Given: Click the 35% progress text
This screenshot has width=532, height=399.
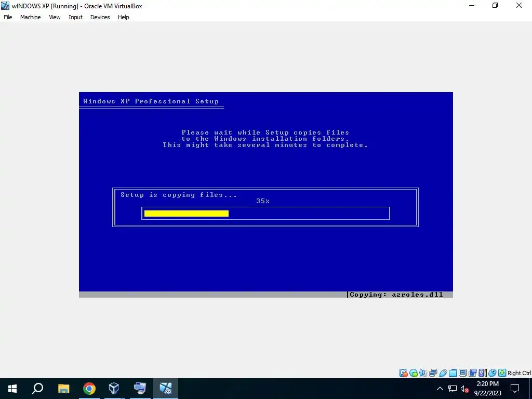Looking at the screenshot, I should tap(263, 201).
